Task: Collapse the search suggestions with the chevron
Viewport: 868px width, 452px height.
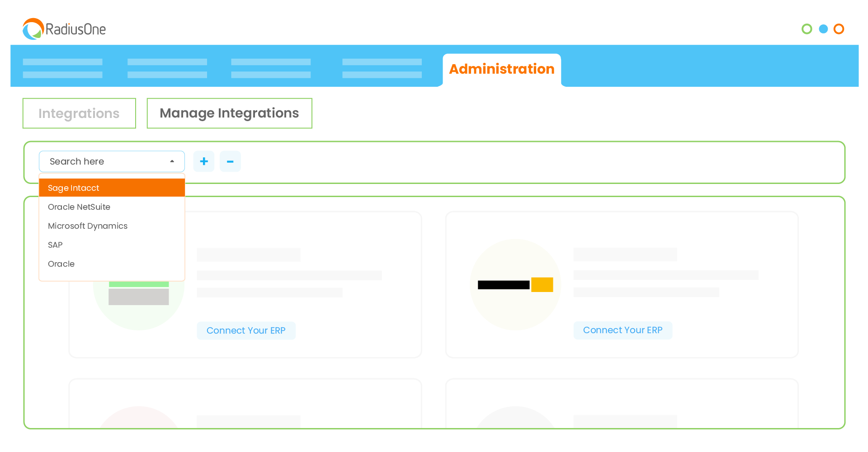Action: point(172,161)
